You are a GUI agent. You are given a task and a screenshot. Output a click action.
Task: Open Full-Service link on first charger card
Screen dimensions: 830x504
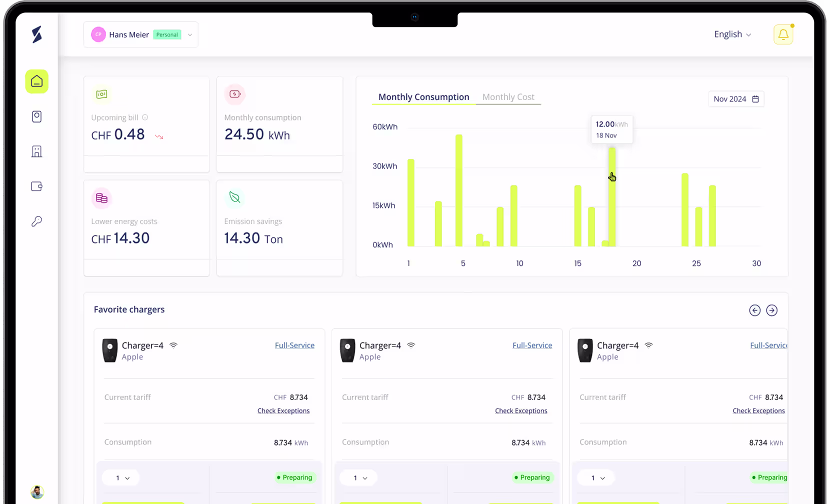[x=294, y=345]
